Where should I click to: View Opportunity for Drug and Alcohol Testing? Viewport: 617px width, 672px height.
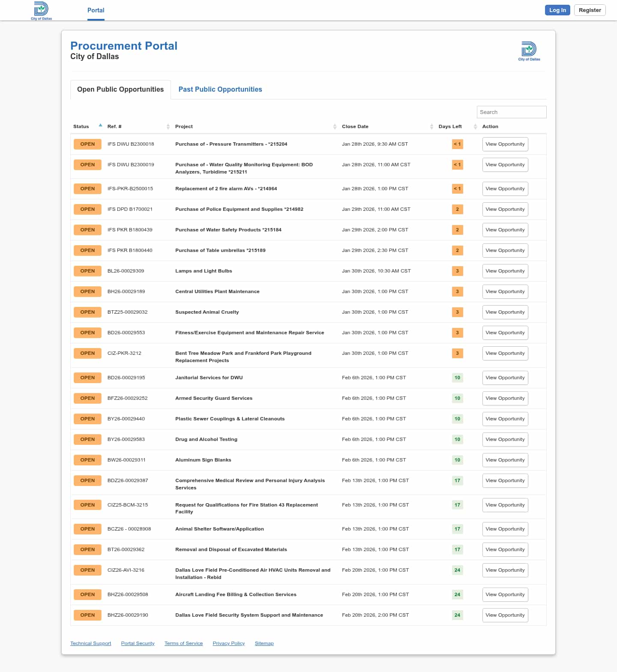click(505, 439)
